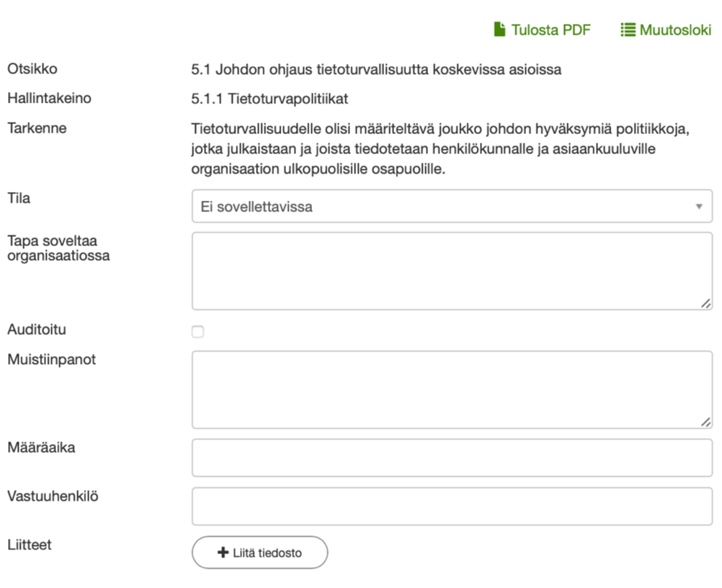Screen dimensions: 722x588
Task: Click the Tarkenne description paragraph
Action: coord(440,149)
